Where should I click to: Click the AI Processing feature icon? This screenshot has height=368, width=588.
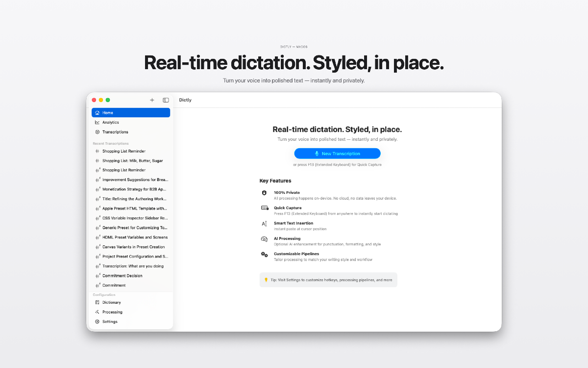coord(264,239)
